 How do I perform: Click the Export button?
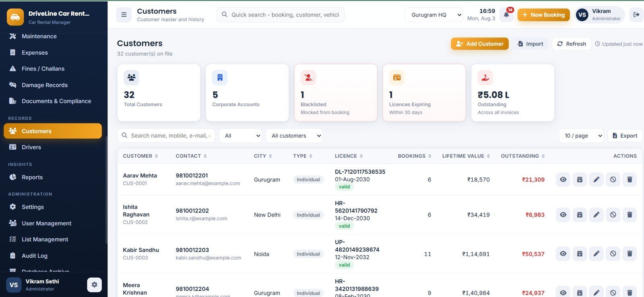[625, 136]
